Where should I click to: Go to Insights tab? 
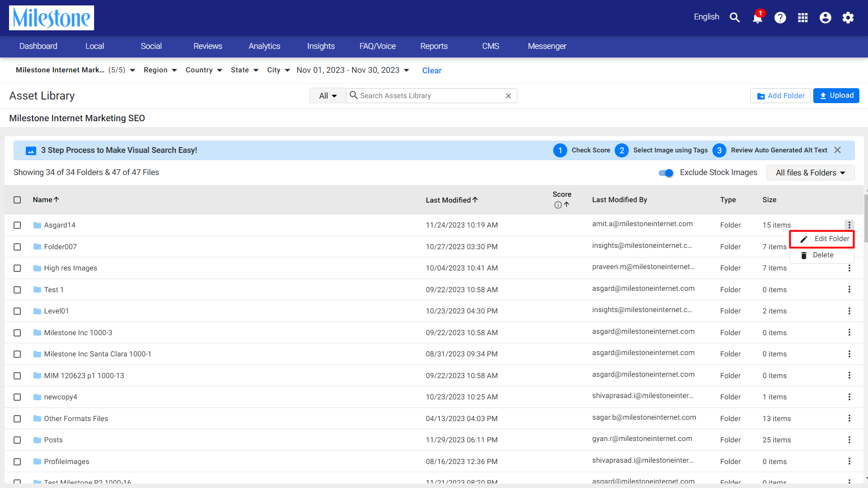(321, 46)
